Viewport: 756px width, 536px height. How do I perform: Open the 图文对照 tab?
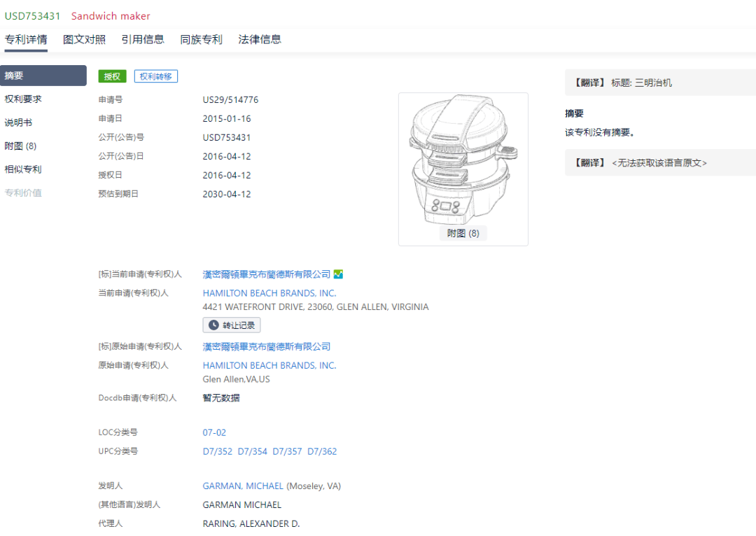(85, 39)
